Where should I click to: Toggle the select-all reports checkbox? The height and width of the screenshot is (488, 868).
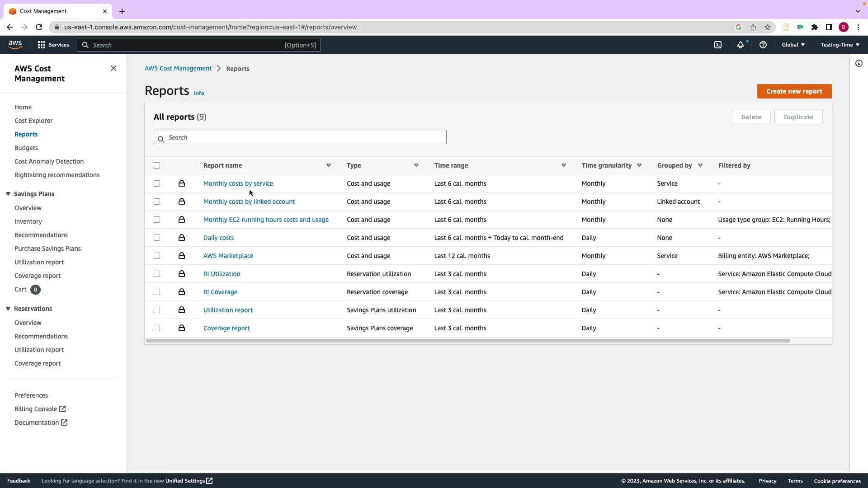tap(157, 165)
